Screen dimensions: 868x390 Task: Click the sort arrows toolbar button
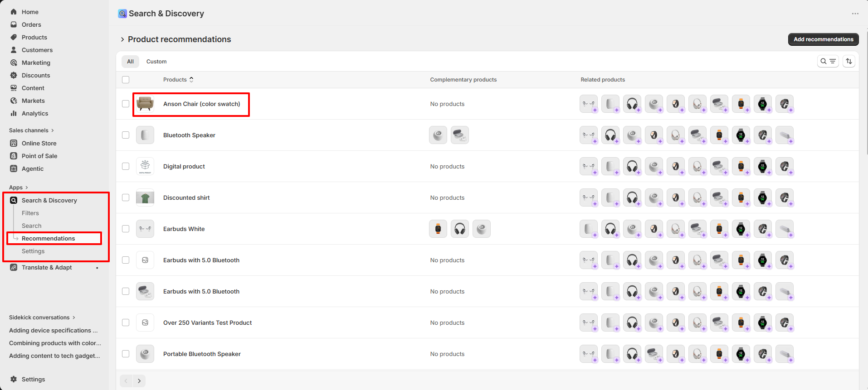pyautogui.click(x=849, y=61)
